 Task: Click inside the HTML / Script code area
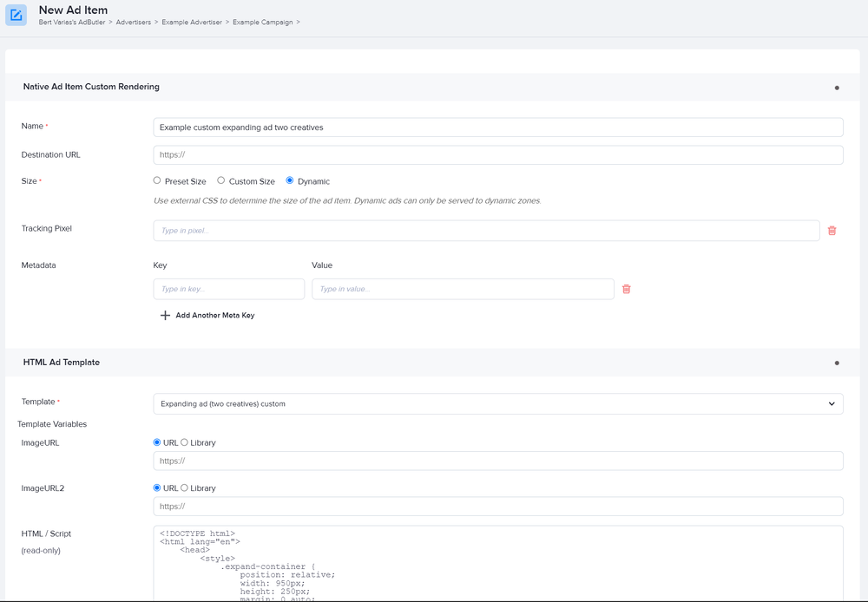pyautogui.click(x=498, y=563)
